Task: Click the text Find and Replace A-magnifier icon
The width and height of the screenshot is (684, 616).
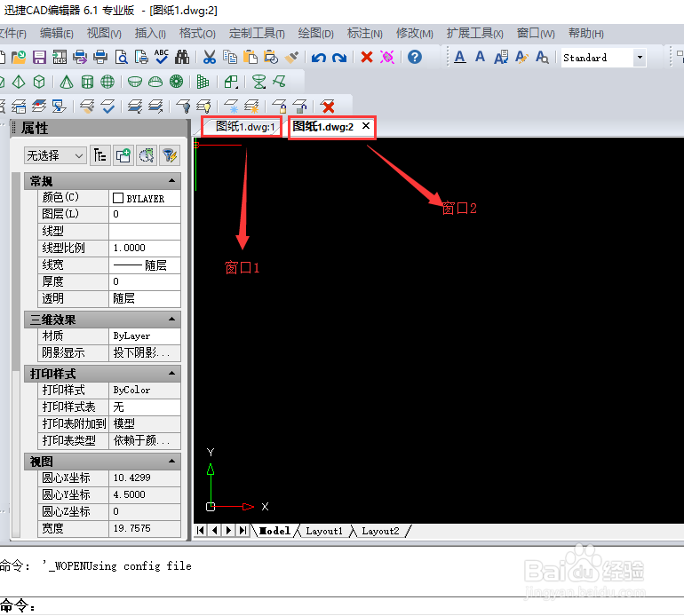Action: [x=542, y=57]
